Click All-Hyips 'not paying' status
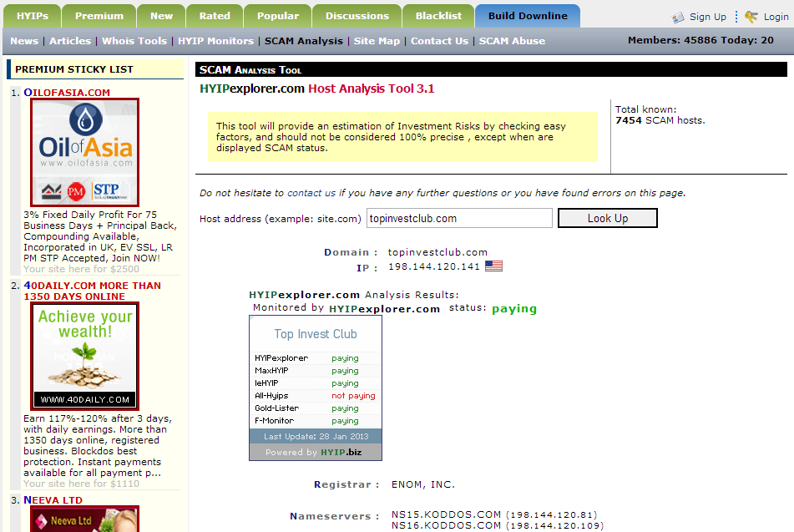794x532 pixels. (353, 396)
